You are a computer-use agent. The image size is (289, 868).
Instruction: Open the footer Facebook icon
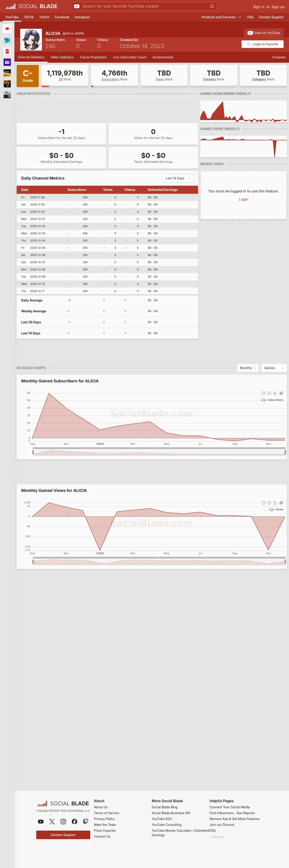(x=74, y=822)
